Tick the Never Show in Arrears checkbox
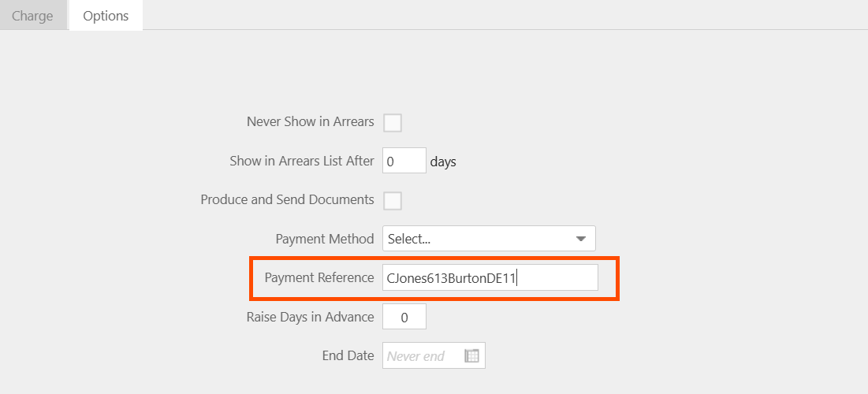The height and width of the screenshot is (394, 868). tap(393, 122)
